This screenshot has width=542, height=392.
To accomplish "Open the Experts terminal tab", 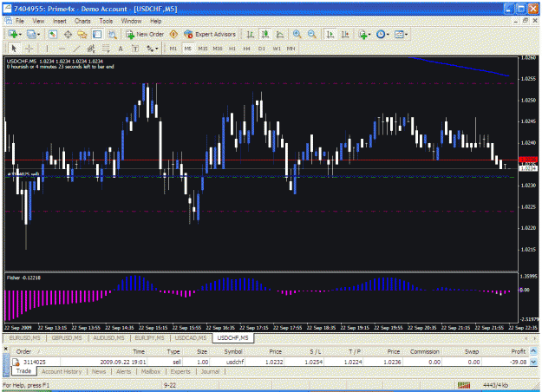I will point(180,371).
